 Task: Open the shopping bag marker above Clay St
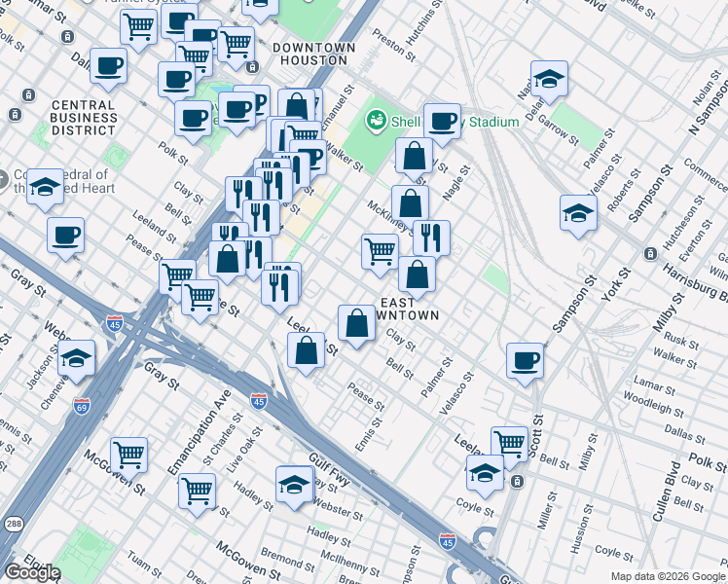point(356,325)
